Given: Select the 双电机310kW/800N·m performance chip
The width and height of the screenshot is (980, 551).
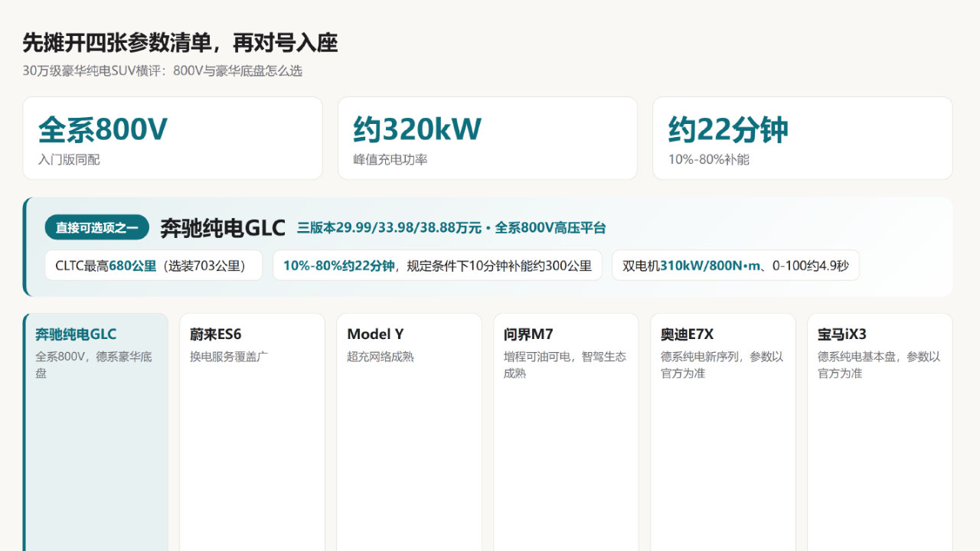Looking at the screenshot, I should click(736, 266).
